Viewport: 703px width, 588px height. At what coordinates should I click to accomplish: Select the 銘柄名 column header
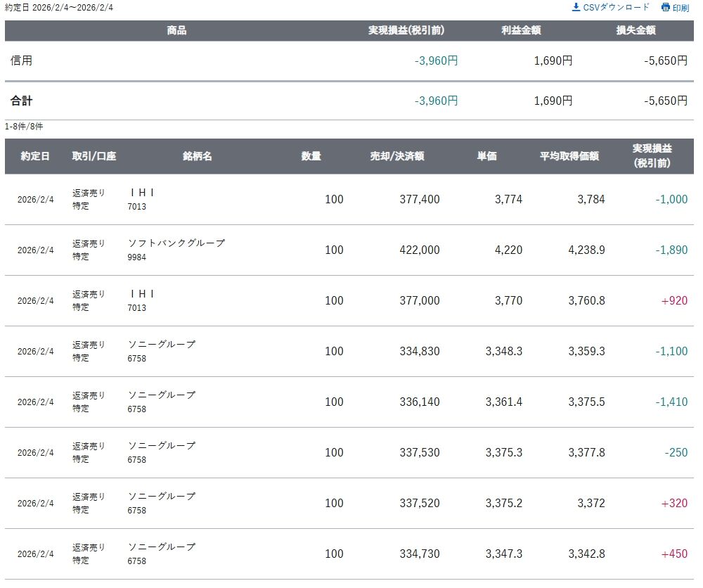197,156
